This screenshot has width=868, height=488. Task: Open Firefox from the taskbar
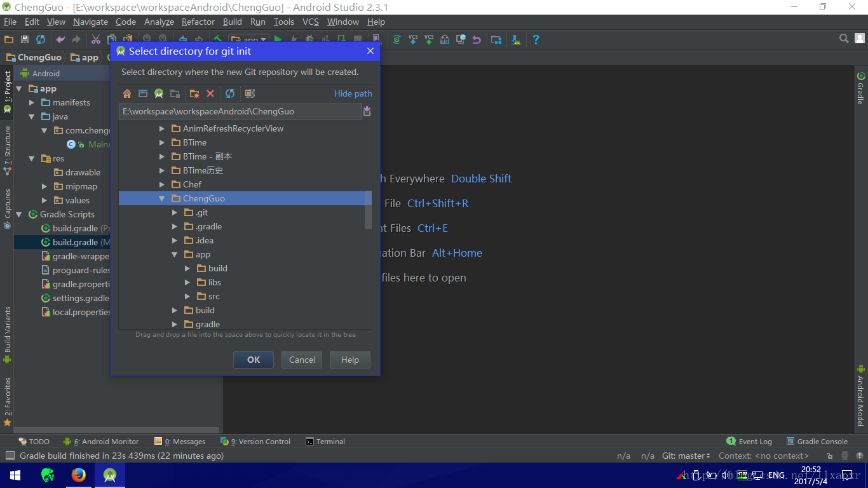coord(79,475)
